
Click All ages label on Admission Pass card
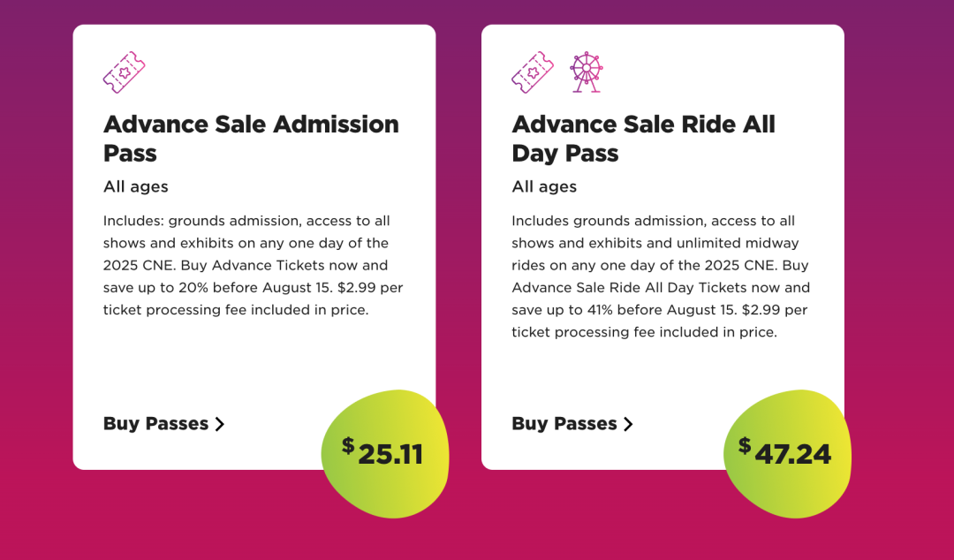point(136,187)
